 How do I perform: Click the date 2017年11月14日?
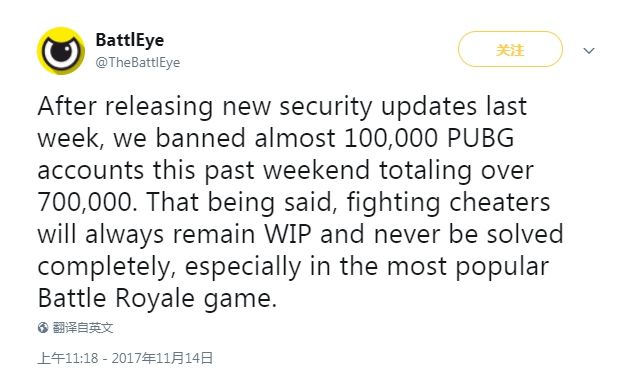pyautogui.click(x=162, y=358)
